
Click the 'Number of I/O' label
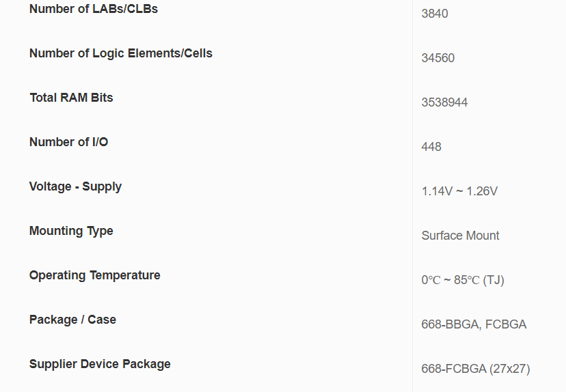68,142
